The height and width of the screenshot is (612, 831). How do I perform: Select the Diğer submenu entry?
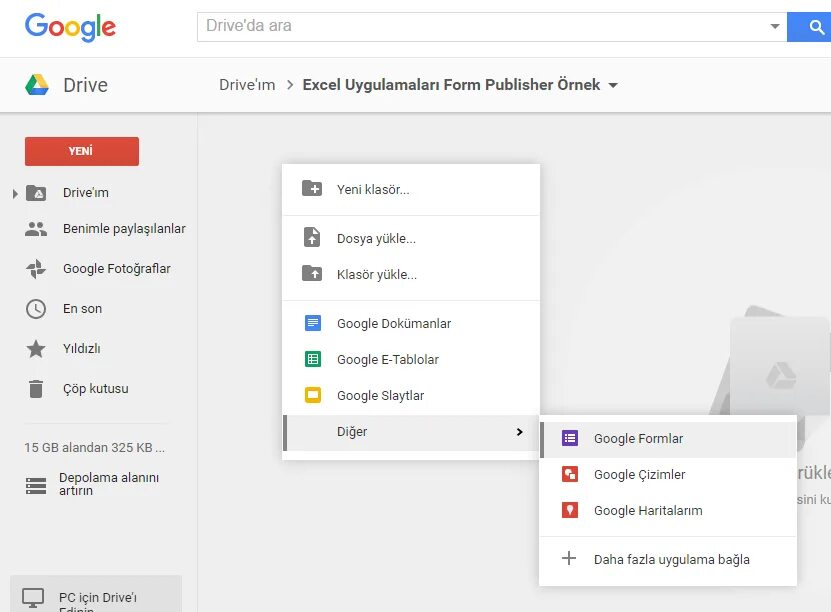tap(411, 432)
